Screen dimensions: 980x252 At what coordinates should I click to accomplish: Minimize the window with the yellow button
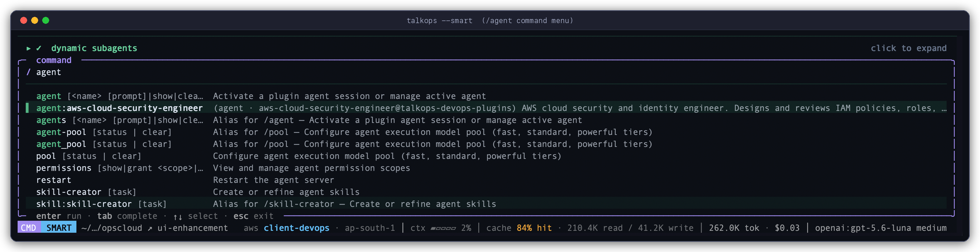click(x=34, y=21)
